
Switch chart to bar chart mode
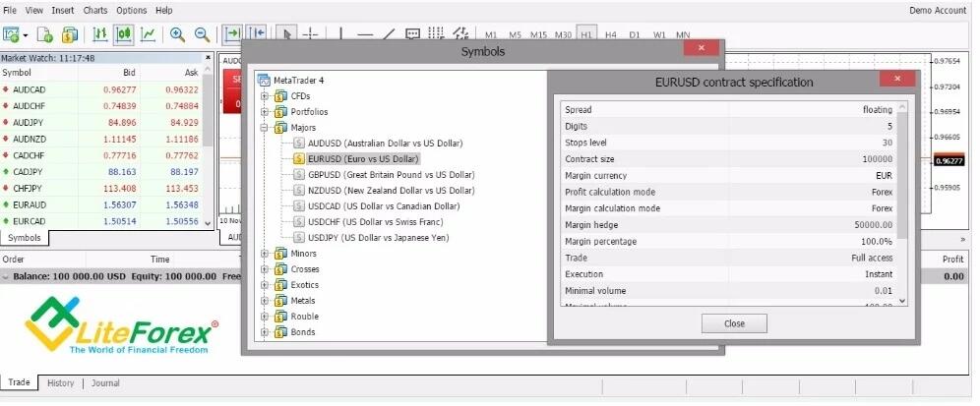click(x=100, y=35)
